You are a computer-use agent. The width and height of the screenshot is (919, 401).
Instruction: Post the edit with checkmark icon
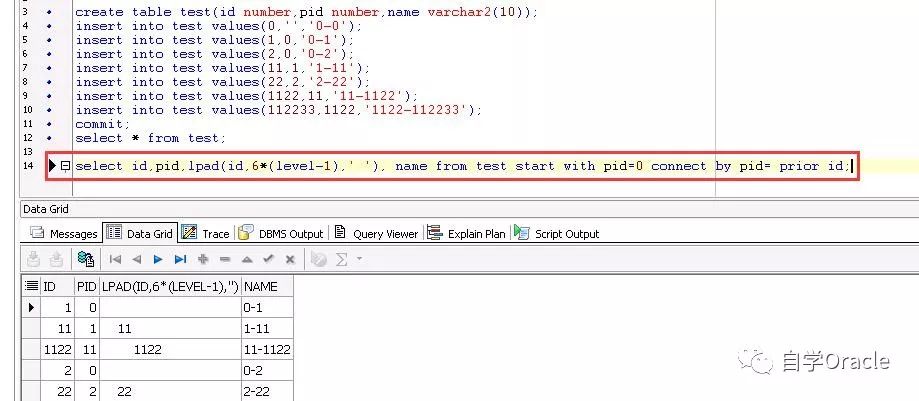(268, 259)
